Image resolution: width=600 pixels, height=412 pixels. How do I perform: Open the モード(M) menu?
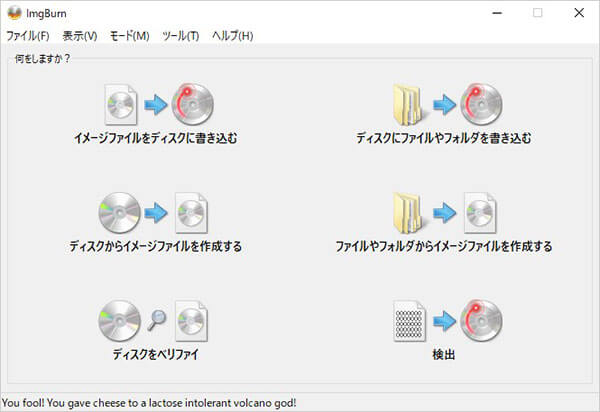click(129, 36)
